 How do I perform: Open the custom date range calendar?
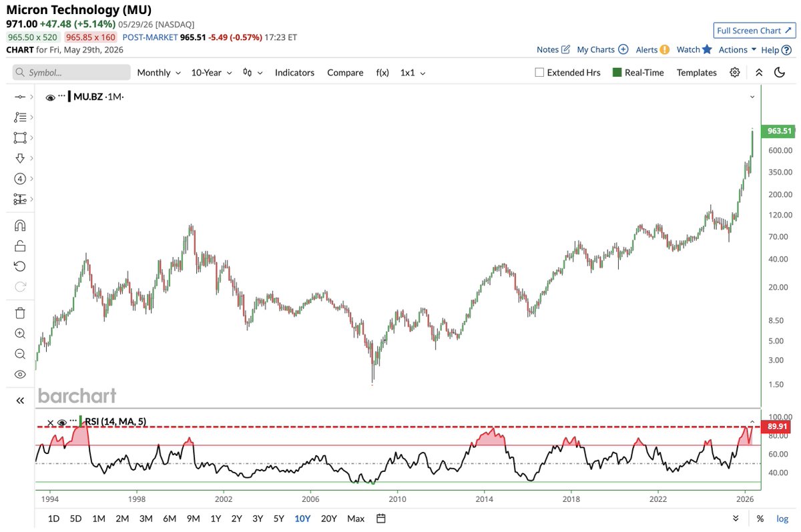coord(381,519)
